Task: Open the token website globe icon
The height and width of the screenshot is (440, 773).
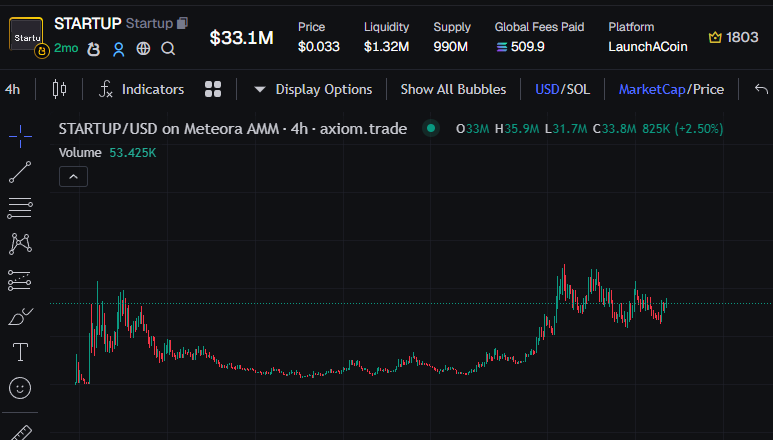Action: 143,48
